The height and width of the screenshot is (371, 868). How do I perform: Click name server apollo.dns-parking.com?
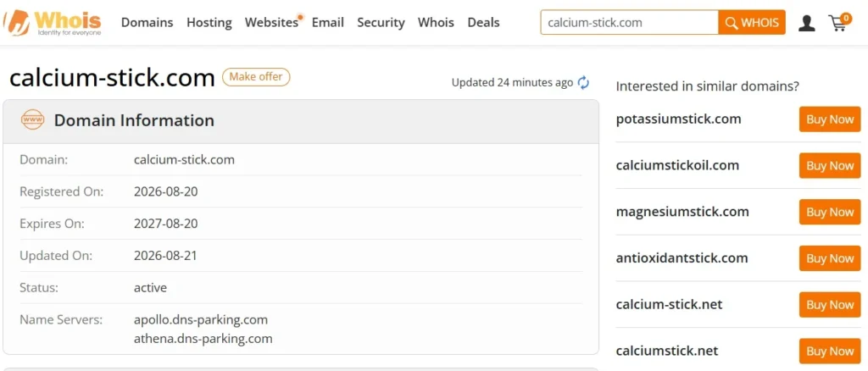click(x=201, y=319)
